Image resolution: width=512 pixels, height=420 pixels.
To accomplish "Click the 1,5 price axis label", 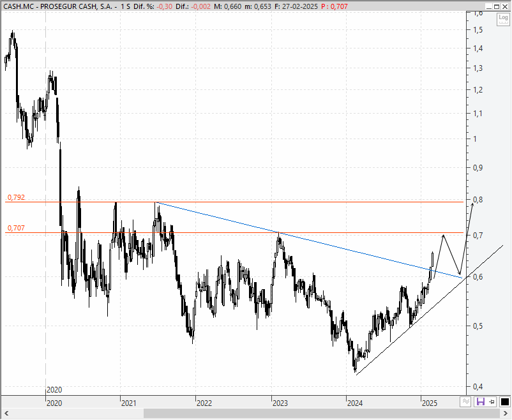I will 478,30.
